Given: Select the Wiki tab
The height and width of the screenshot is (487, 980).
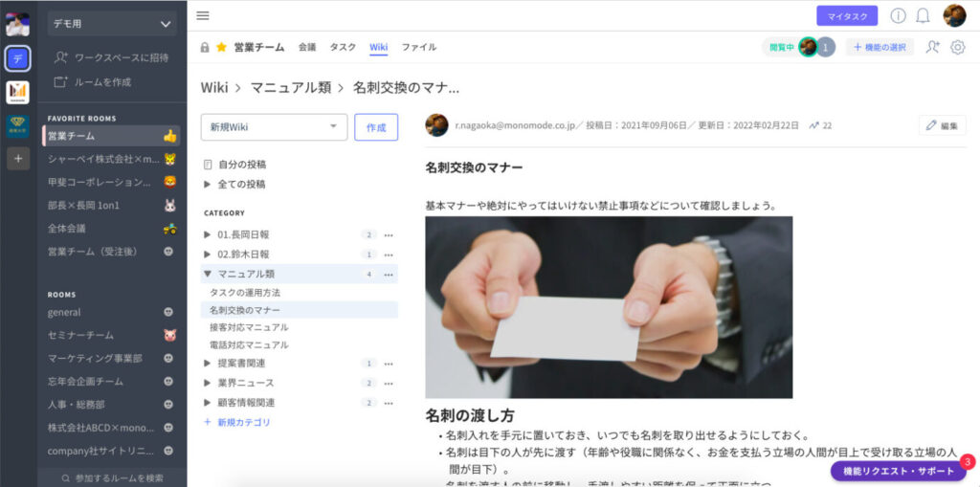Looking at the screenshot, I should (378, 47).
